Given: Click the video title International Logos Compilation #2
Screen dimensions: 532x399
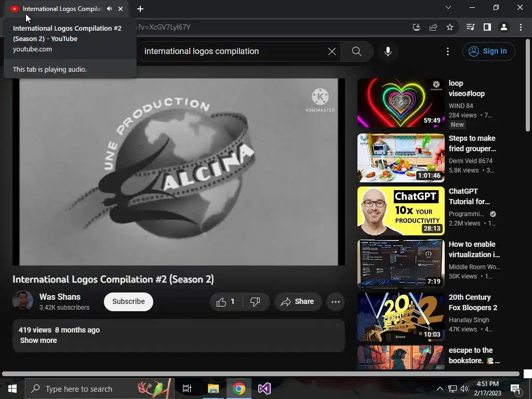Looking at the screenshot, I should tap(113, 279).
